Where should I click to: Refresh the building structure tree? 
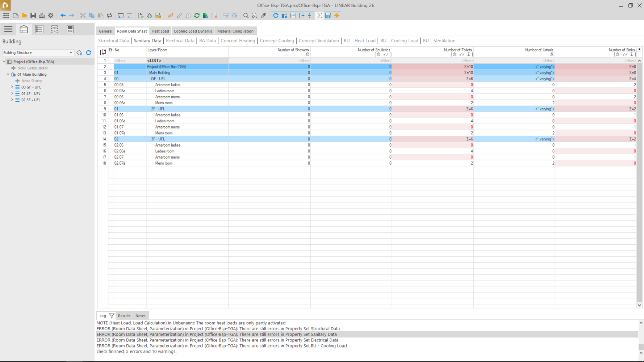89,53
